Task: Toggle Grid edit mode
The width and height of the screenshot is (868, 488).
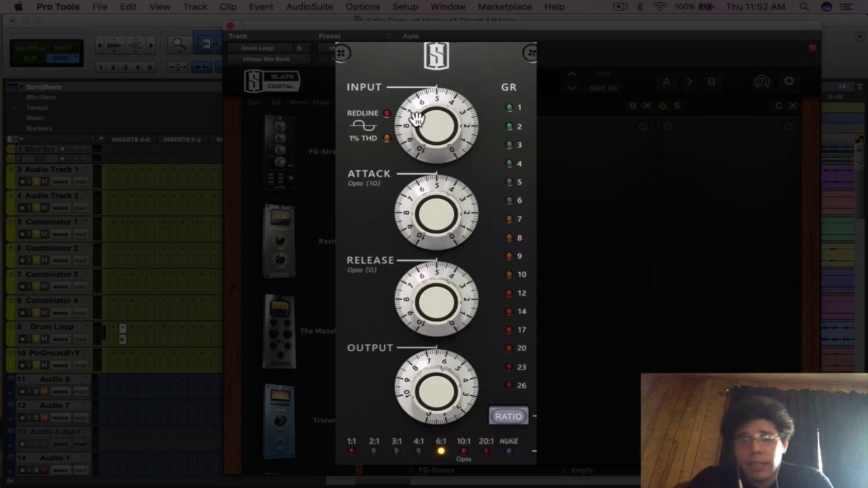Action: coord(63,58)
